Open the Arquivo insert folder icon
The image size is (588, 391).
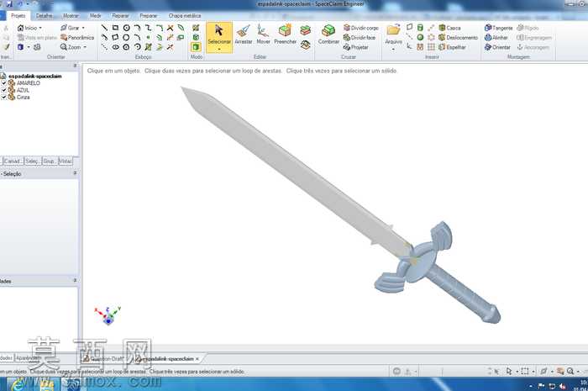click(x=393, y=31)
